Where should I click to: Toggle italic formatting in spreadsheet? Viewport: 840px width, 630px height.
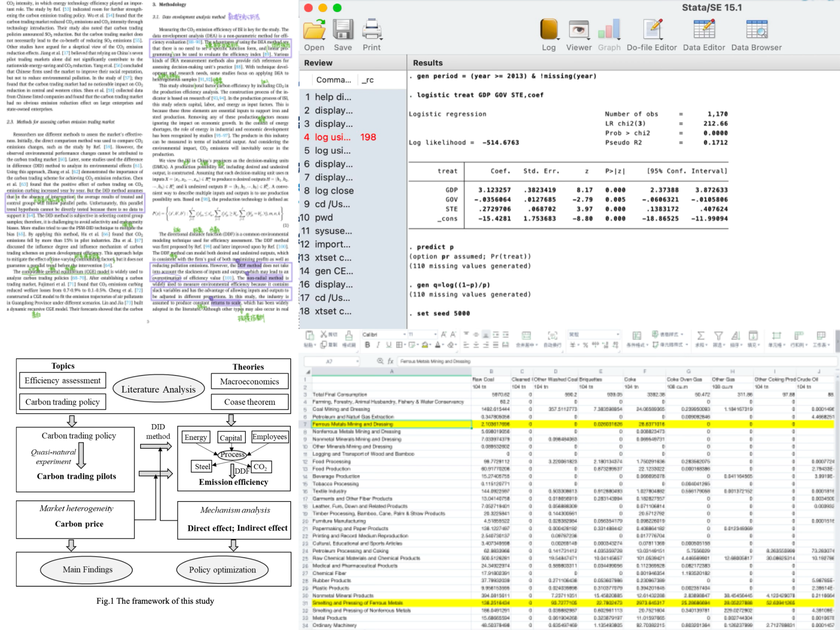click(378, 345)
